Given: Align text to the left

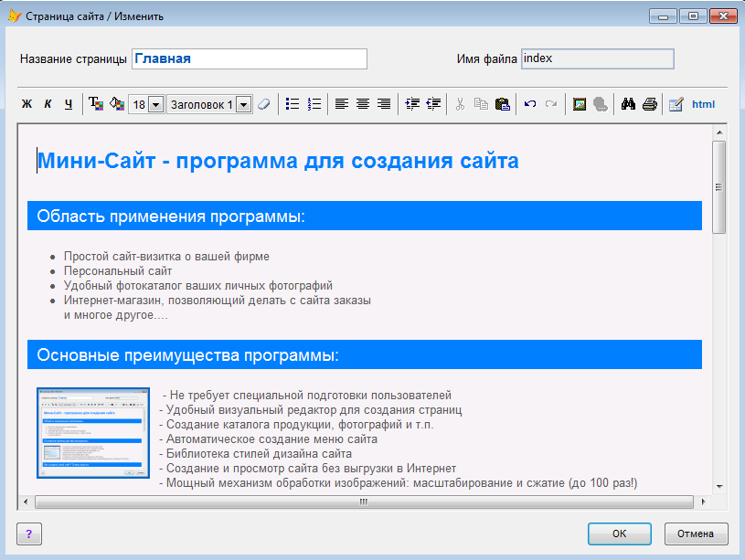Looking at the screenshot, I should (342, 104).
